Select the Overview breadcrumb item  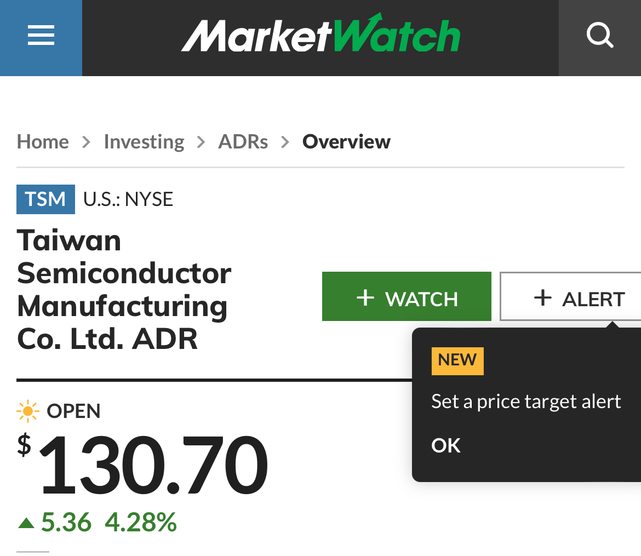[x=346, y=142]
